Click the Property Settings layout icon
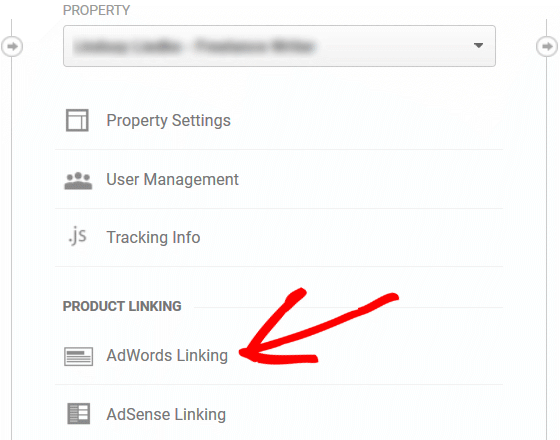This screenshot has height=440, width=560. click(x=77, y=120)
